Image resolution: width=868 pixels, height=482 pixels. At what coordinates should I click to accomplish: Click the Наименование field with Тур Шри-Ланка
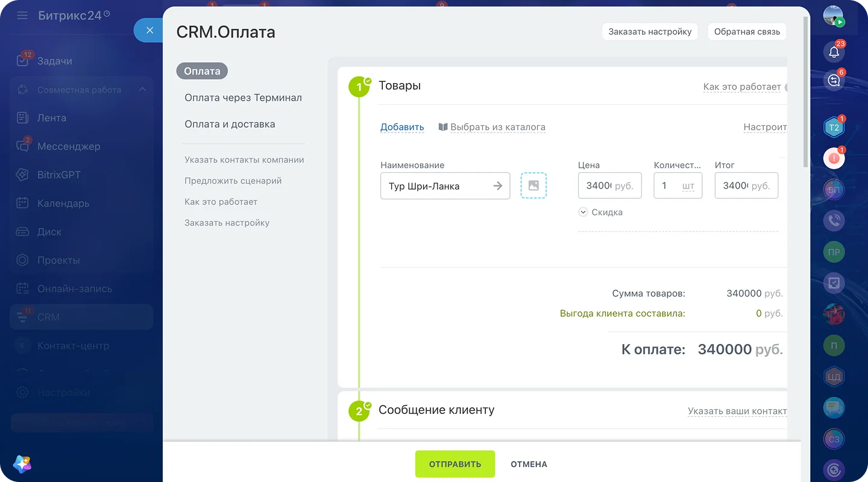[445, 186]
